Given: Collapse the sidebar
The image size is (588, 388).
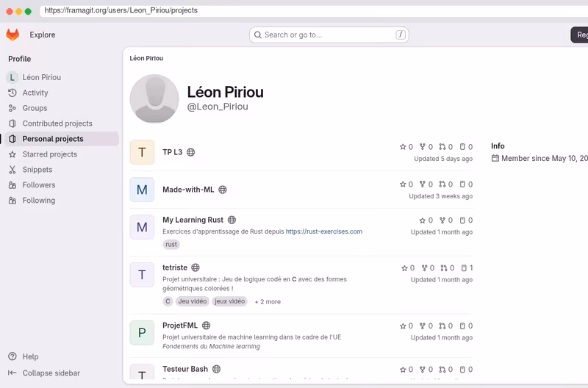Looking at the screenshot, I should coord(44,373).
